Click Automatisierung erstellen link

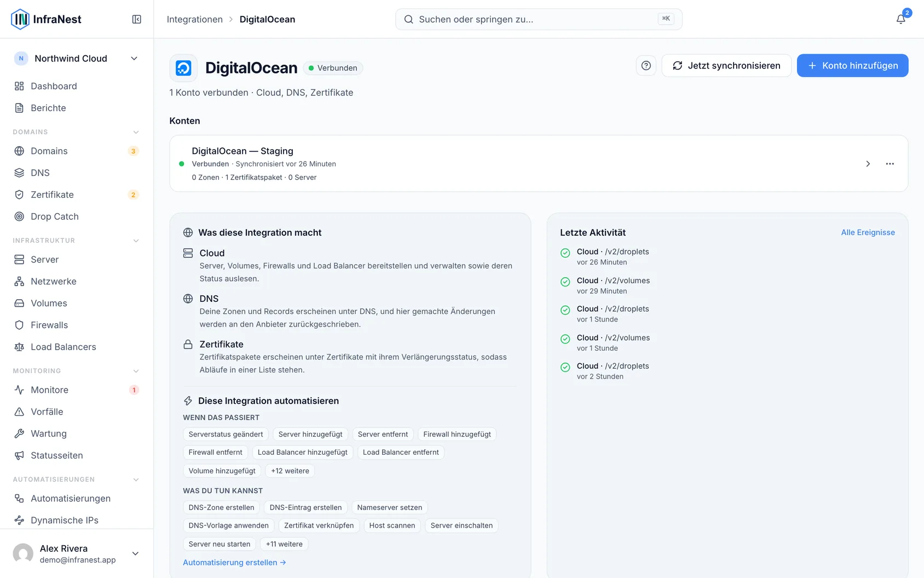pos(234,562)
